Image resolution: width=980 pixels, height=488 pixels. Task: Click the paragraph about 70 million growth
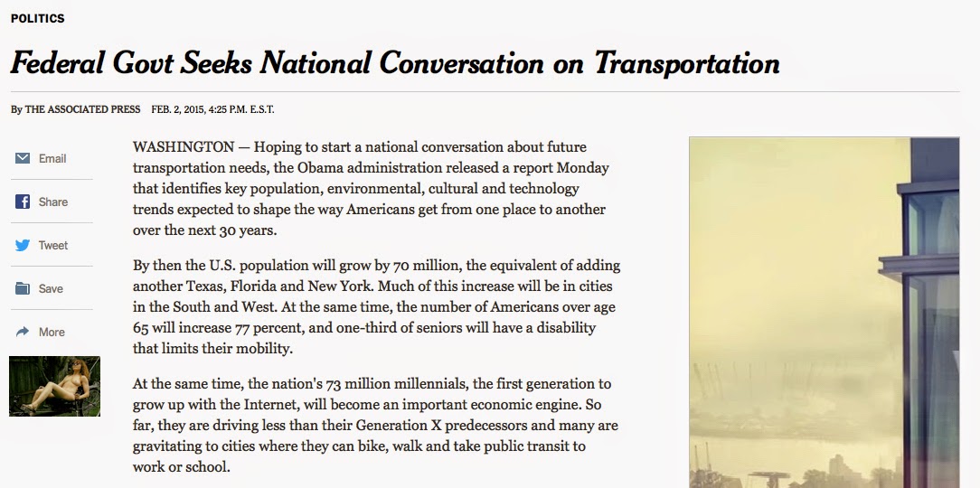(376, 306)
